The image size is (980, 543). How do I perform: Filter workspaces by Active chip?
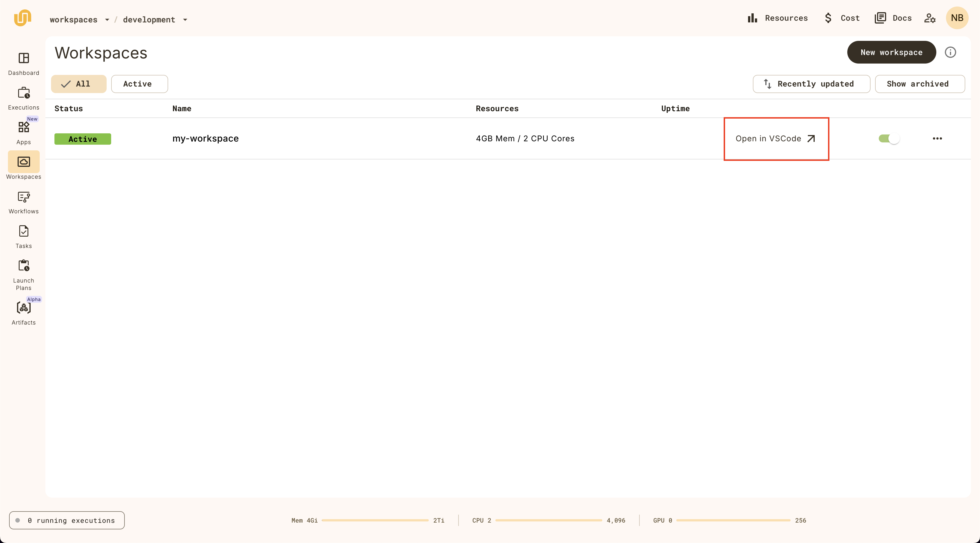(139, 84)
